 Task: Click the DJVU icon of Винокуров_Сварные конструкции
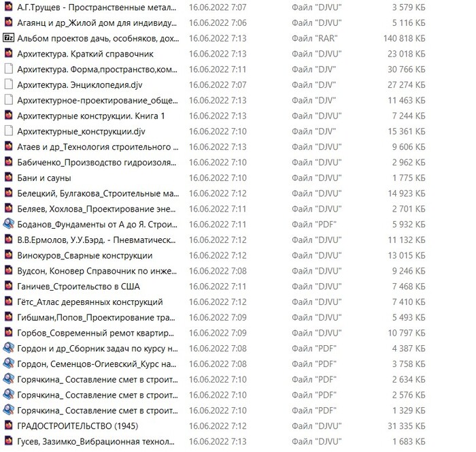pos(8,255)
